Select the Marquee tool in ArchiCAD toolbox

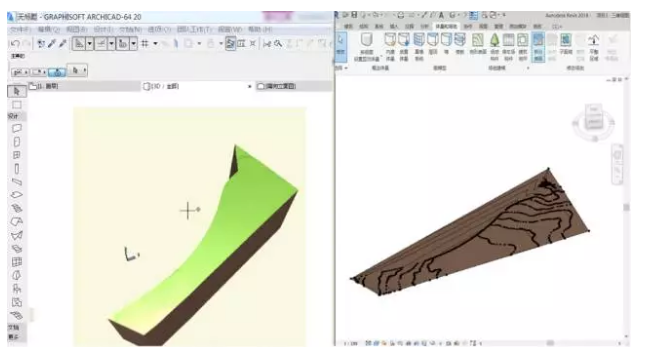coord(16,105)
